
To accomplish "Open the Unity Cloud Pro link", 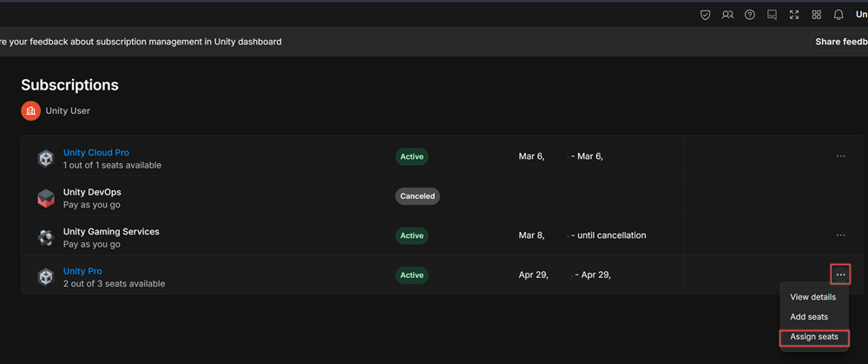I will pyautogui.click(x=96, y=152).
